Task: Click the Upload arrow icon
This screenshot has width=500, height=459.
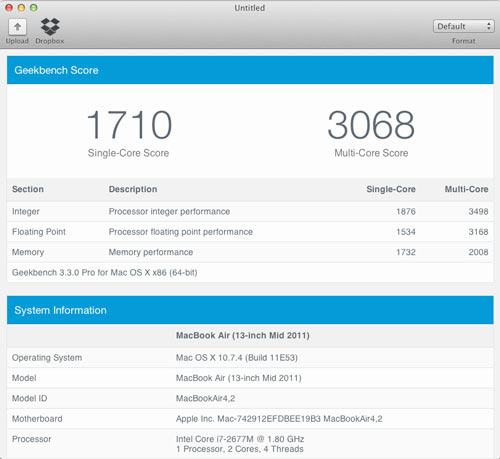Action: [x=17, y=27]
